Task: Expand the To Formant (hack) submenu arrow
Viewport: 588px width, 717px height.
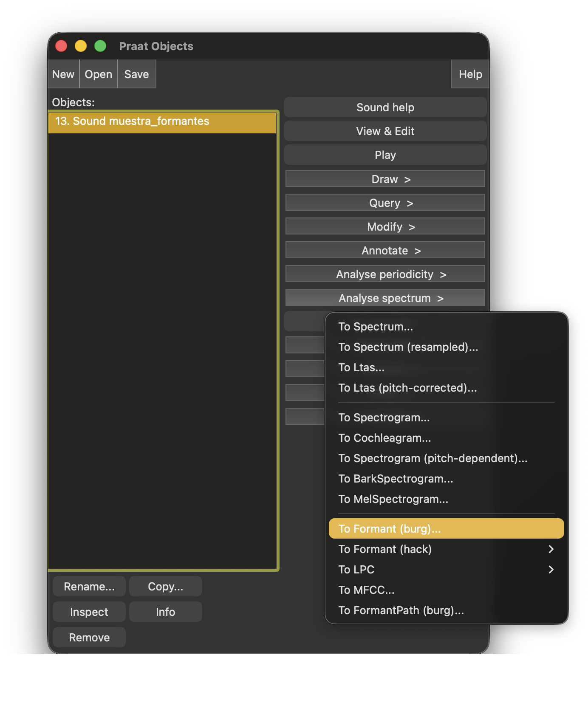Action: pyautogui.click(x=551, y=549)
